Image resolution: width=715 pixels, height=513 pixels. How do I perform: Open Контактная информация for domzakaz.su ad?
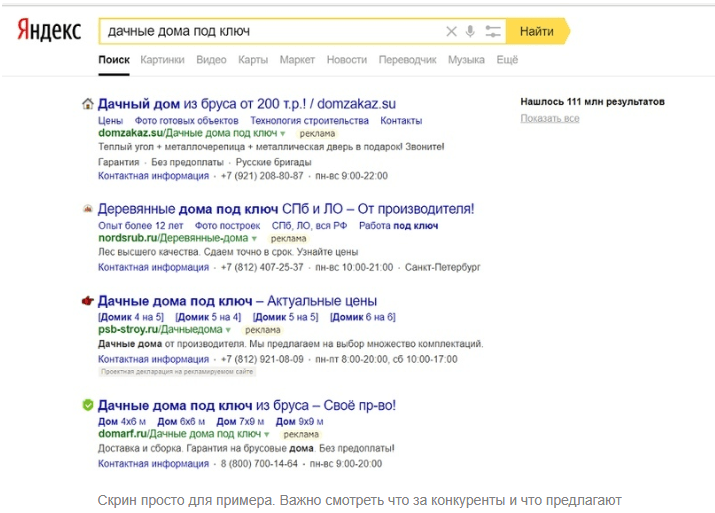pos(153,176)
